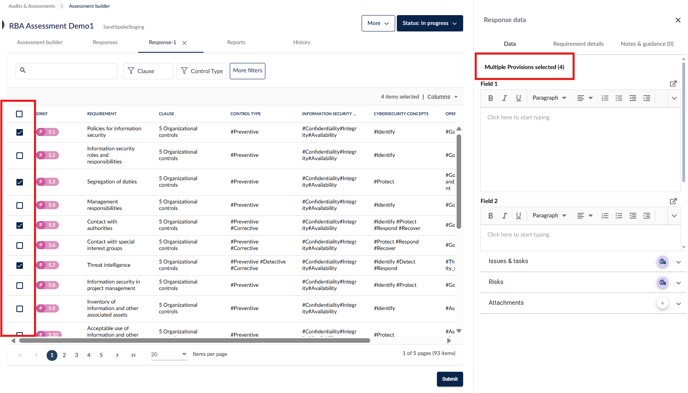
Task: Uncheck the Segregation of duties row checkbox
Action: (x=19, y=182)
